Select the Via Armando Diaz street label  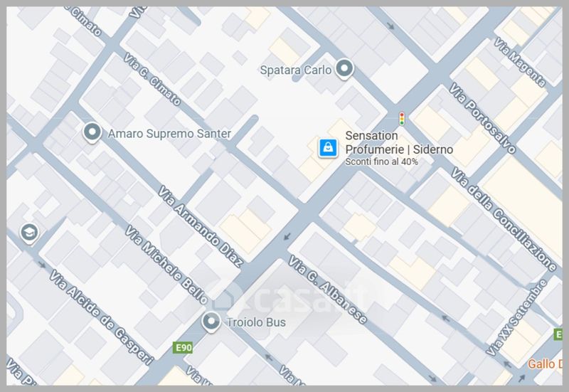(201, 226)
